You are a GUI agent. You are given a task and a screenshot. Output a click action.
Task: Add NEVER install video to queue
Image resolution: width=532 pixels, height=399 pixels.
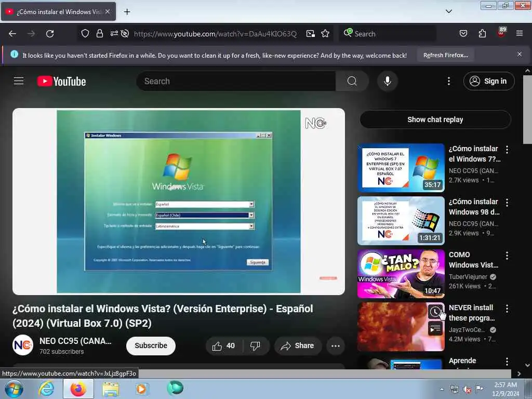(435, 328)
